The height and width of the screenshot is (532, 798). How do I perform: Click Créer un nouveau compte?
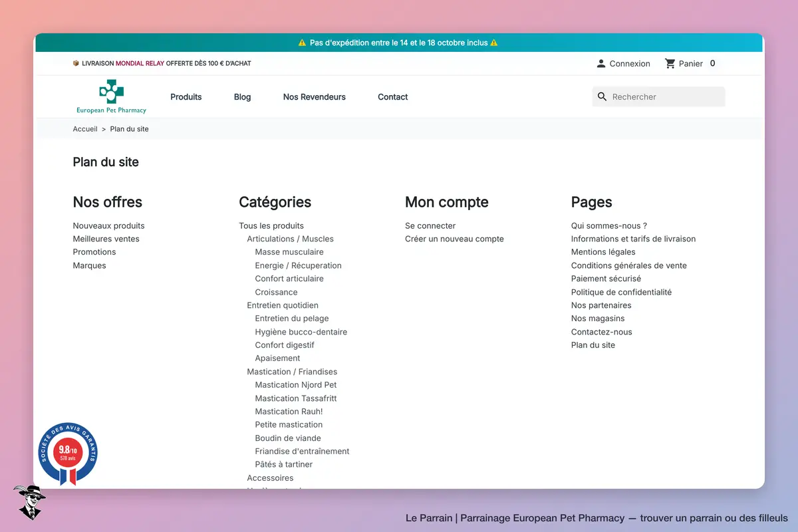click(455, 239)
